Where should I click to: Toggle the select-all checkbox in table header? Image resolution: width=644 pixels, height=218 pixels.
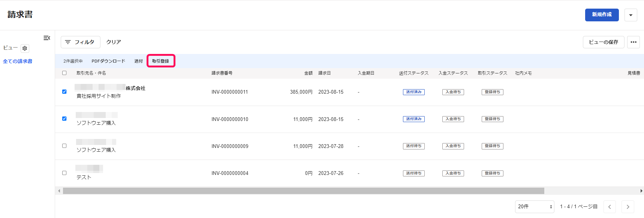coord(64,73)
